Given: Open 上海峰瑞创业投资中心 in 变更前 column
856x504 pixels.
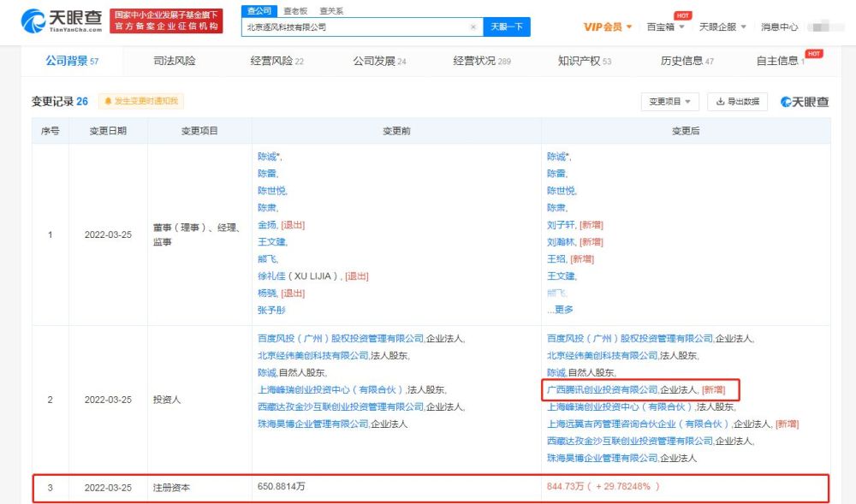Looking at the screenshot, I should click(330, 389).
